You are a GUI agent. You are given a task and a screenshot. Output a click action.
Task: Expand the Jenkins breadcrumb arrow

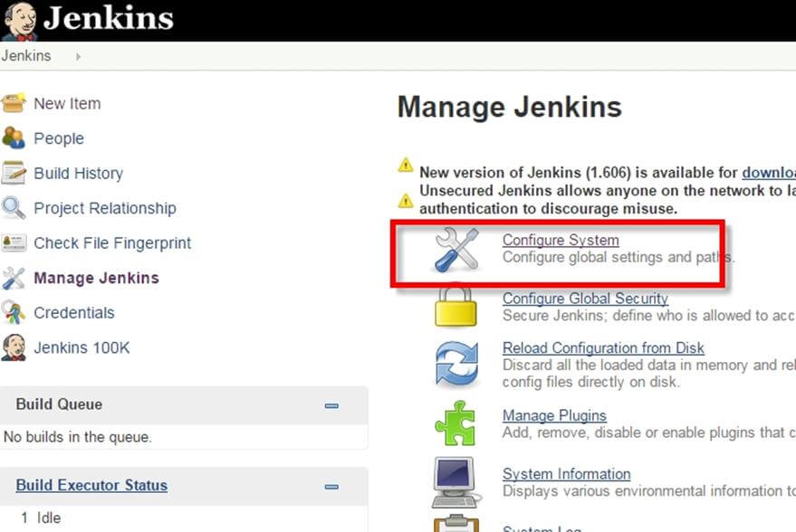78,56
